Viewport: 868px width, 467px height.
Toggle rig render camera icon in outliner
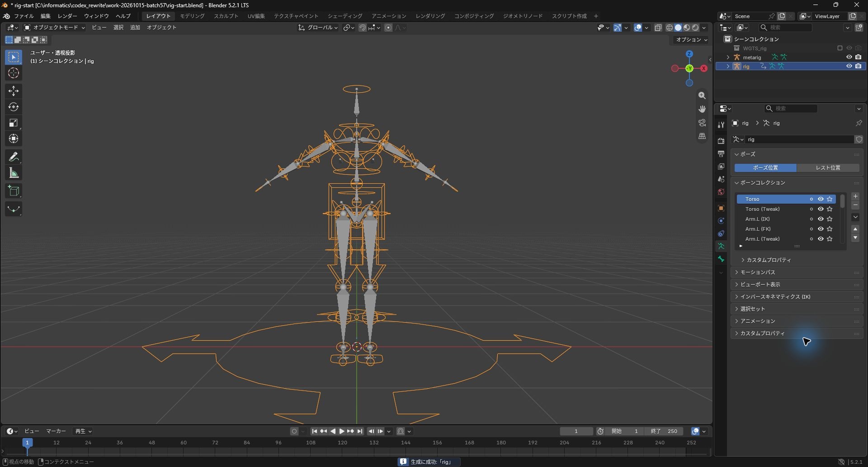(859, 66)
